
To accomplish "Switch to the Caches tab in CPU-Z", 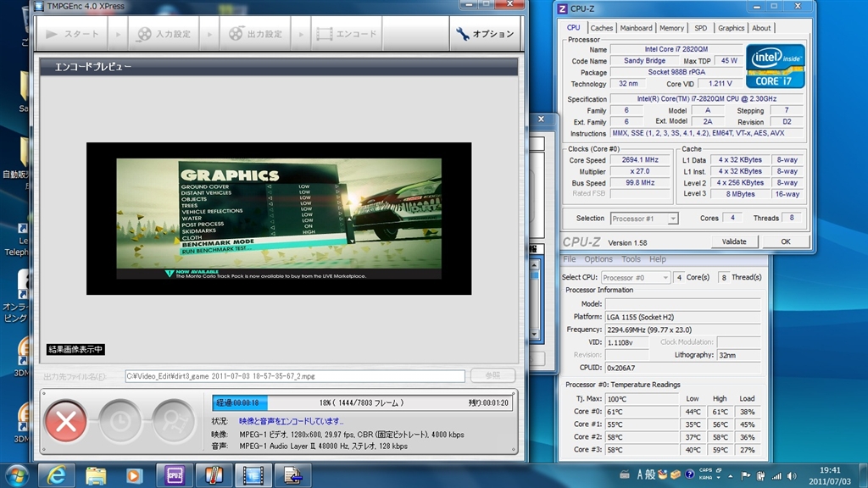I will click(601, 28).
